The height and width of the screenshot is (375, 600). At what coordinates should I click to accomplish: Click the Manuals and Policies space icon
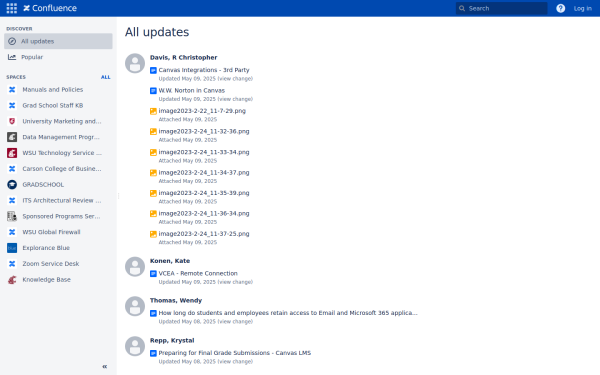(12, 90)
